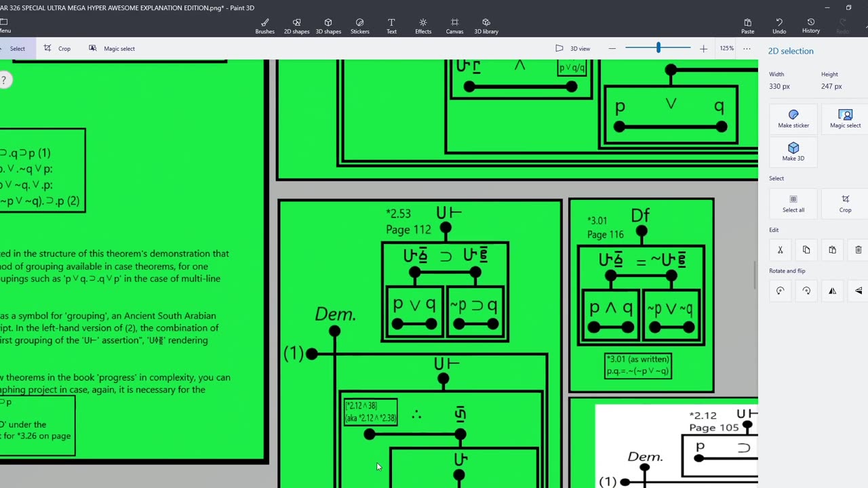Open the Brushes tool

pyautogui.click(x=264, y=26)
